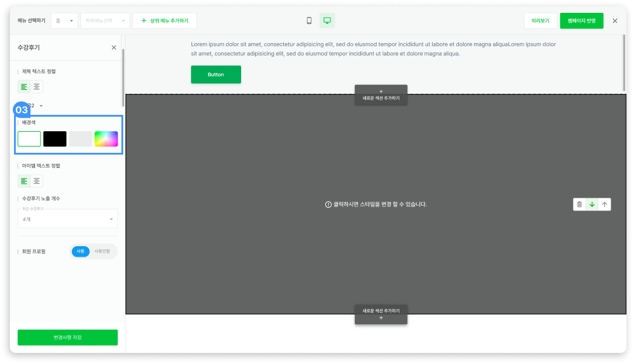The image size is (634, 364).
Task: Center-align item text (아이템 텍스트 정렬)
Action: tap(37, 181)
